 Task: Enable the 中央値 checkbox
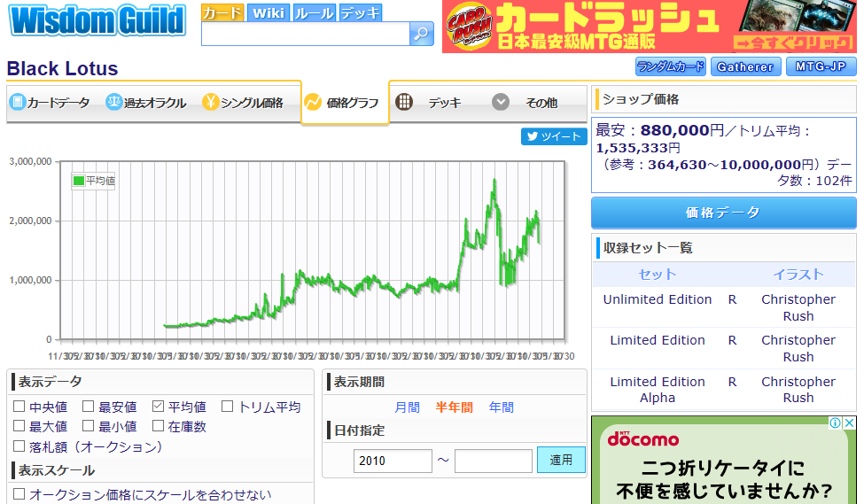[19, 407]
